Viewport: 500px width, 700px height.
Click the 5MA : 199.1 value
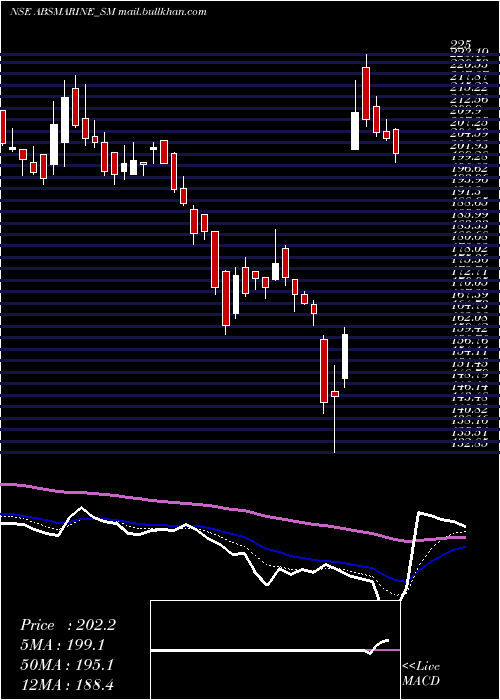(x=62, y=644)
